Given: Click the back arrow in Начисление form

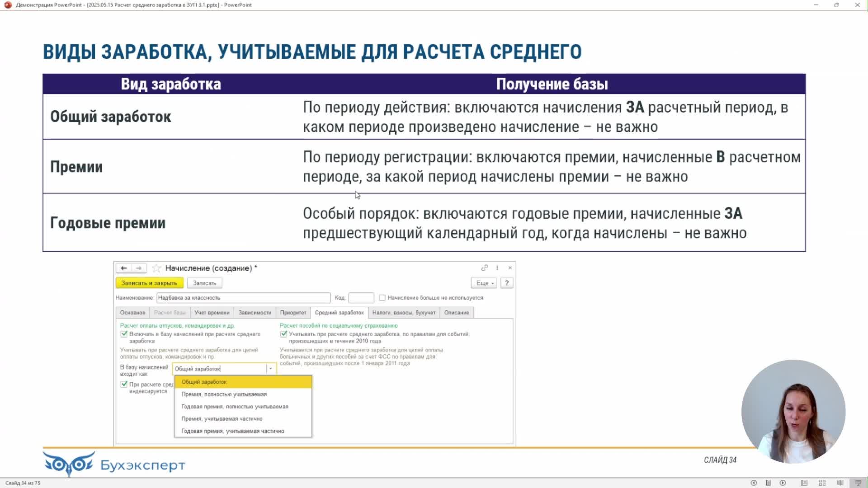Looking at the screenshot, I should pos(123,268).
